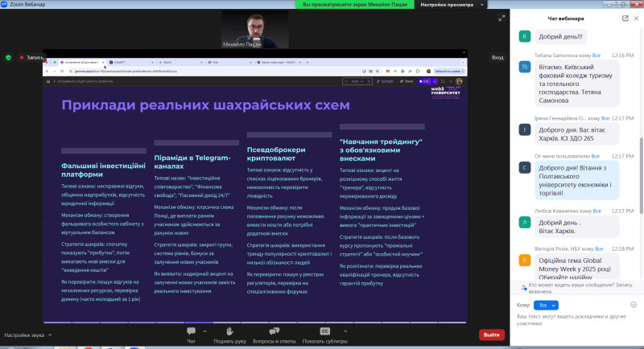Open the Чат panel icon in toolbar

[x=191, y=331]
